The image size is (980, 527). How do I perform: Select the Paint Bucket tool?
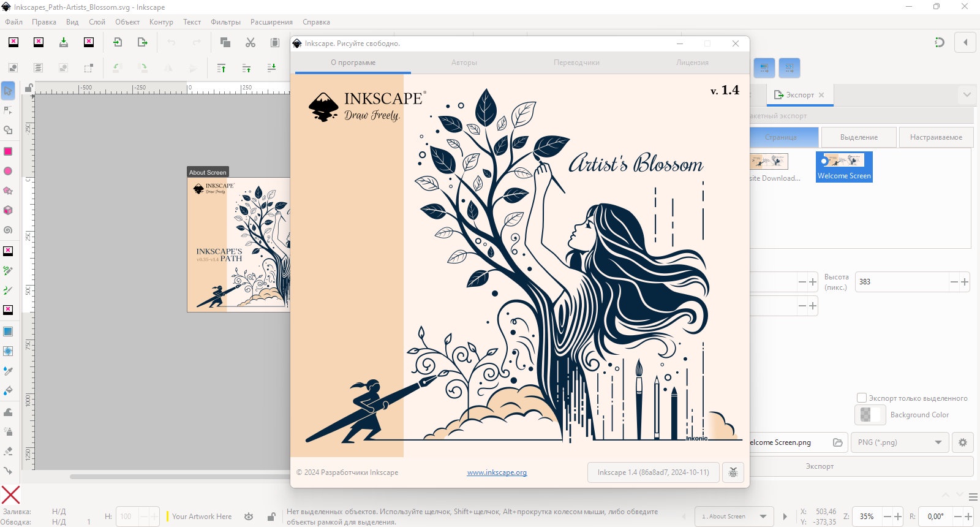click(x=8, y=390)
